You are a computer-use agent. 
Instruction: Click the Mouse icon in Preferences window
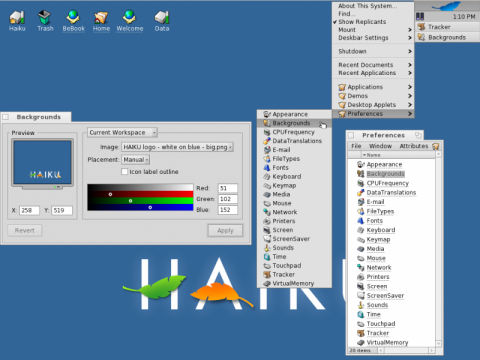361,258
